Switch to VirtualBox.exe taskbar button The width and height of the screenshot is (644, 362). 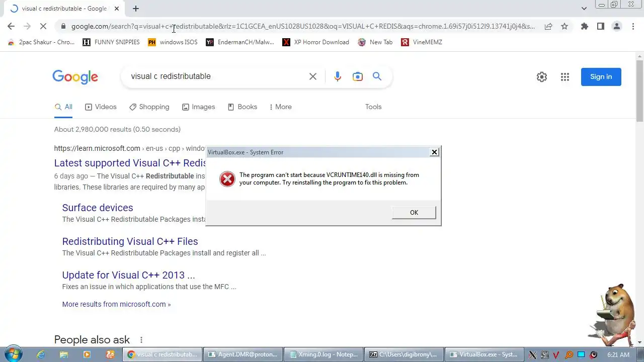(484, 354)
